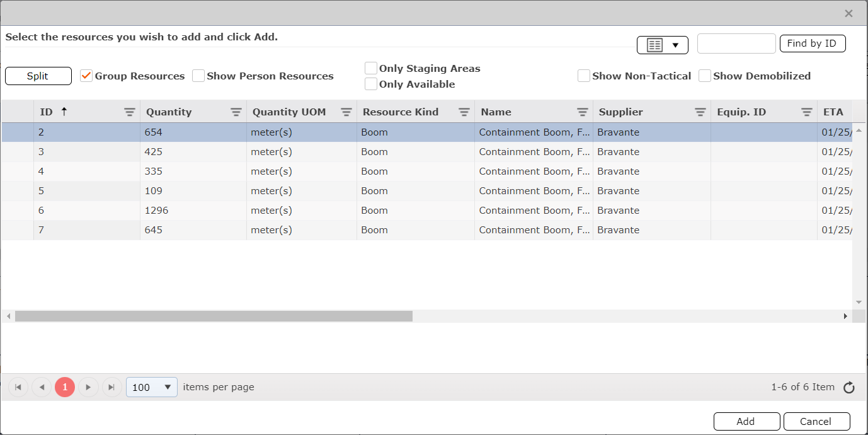Viewport: 868px width, 435px height.
Task: Click the Supplier column filter icon
Action: click(x=700, y=112)
